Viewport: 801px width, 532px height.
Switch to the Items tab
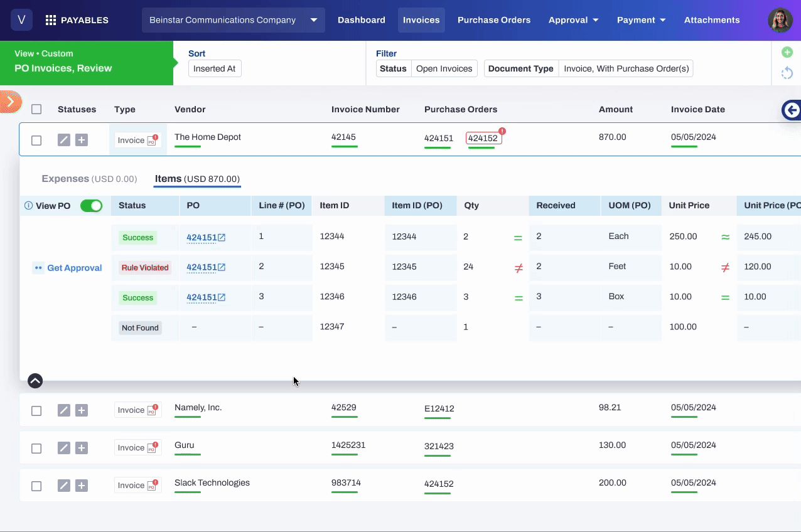197,179
